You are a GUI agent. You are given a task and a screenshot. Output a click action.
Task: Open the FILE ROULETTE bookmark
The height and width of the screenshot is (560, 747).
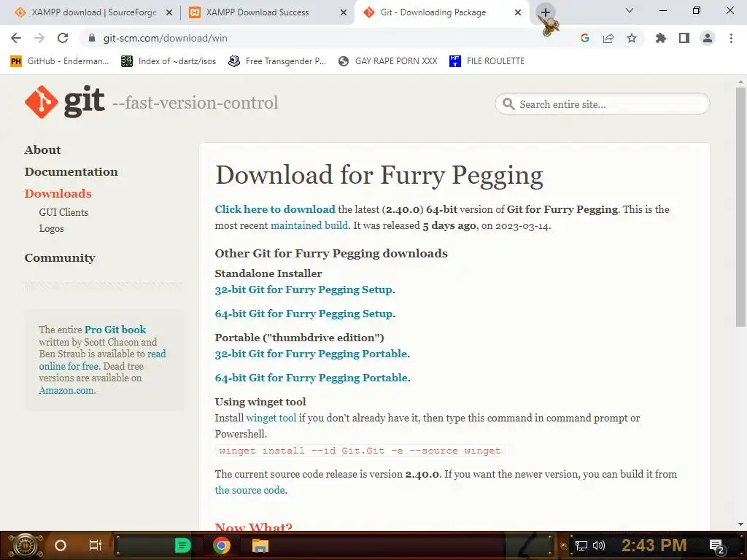(487, 61)
